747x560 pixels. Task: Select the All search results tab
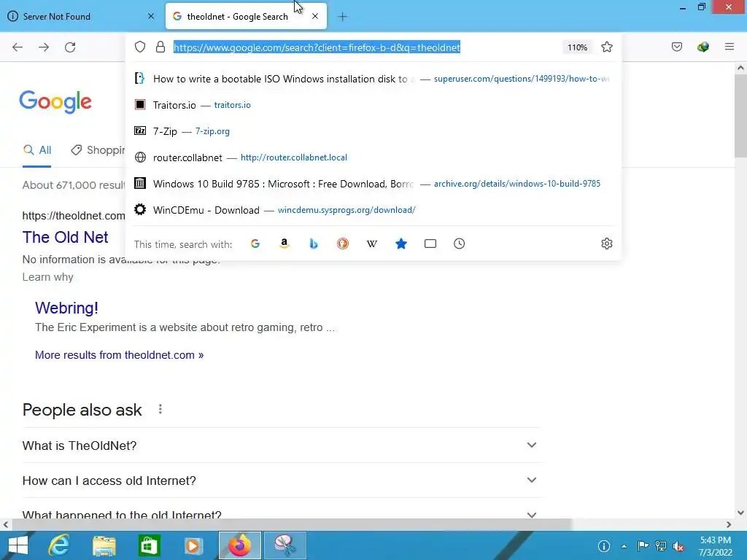click(x=36, y=150)
